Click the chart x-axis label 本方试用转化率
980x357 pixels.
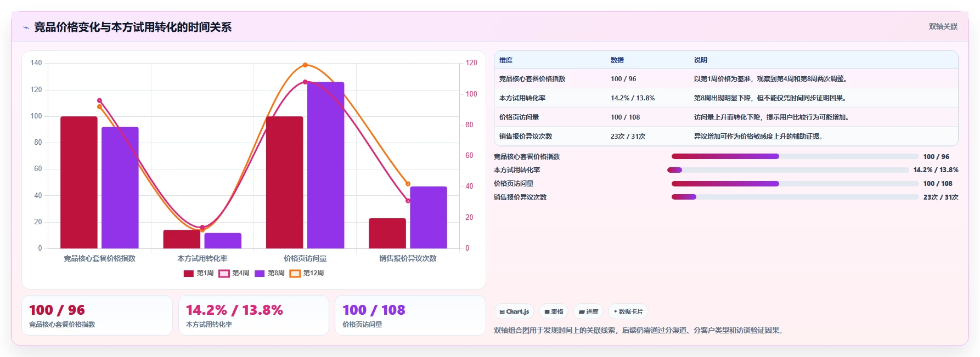coord(202,258)
